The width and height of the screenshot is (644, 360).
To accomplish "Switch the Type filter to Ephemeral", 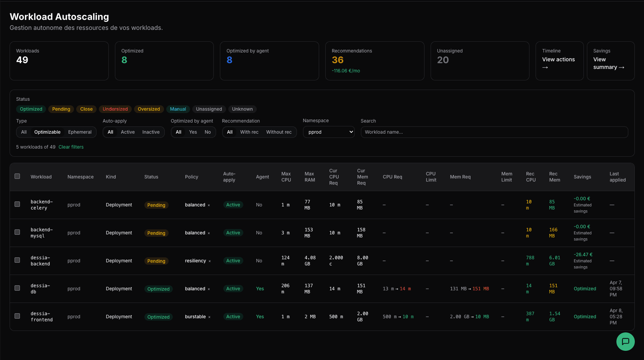I will [x=79, y=132].
